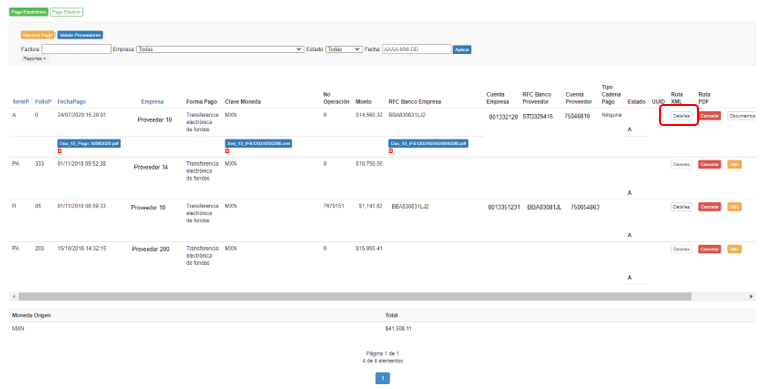Download XML for Proveedor 14 payment
Image resolution: width=778 pixels, height=389 pixels.
[734, 164]
